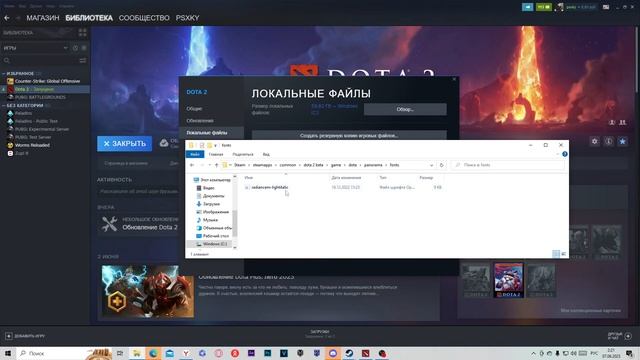Image resolution: width=640 pixels, height=360 pixels.
Task: Open the library collections grid view icon
Action: 82,33
